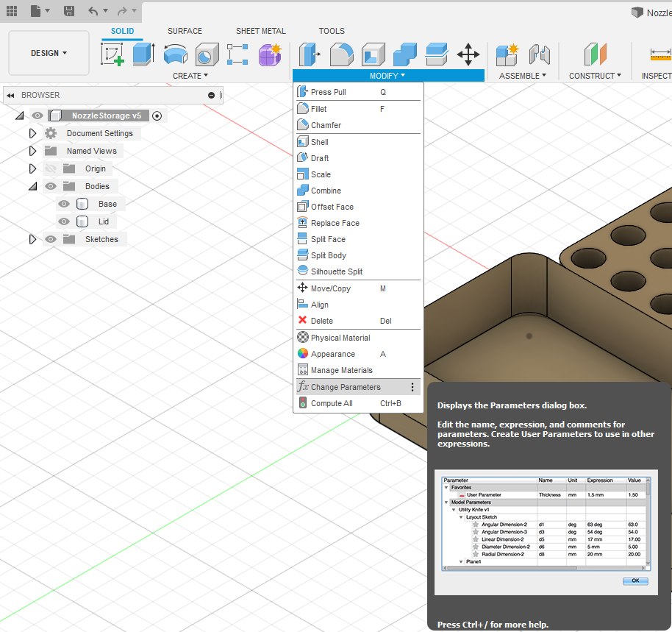The height and width of the screenshot is (632, 672).
Task: Choose Silhouette Split menu entry
Action: 358,271
